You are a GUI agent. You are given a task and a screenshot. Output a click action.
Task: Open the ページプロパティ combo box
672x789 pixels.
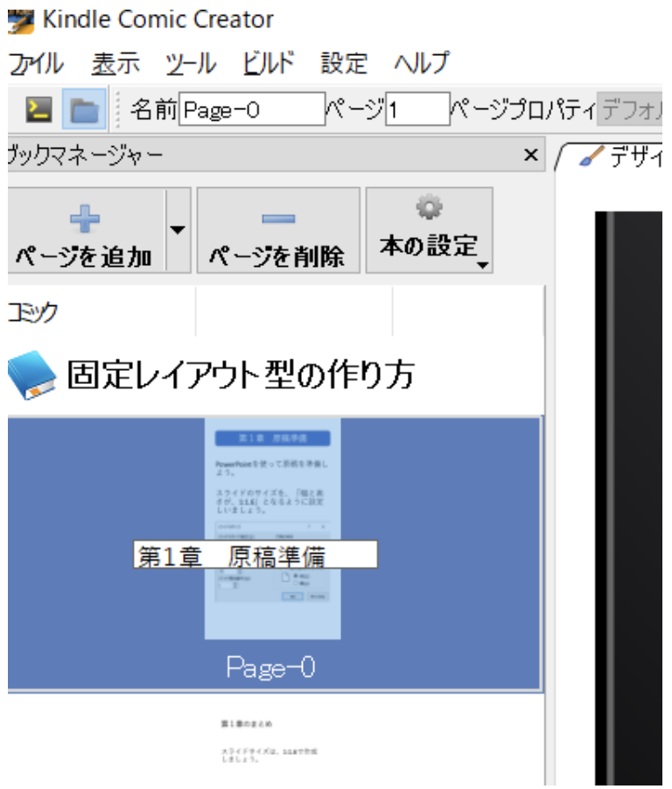pyautogui.click(x=629, y=109)
